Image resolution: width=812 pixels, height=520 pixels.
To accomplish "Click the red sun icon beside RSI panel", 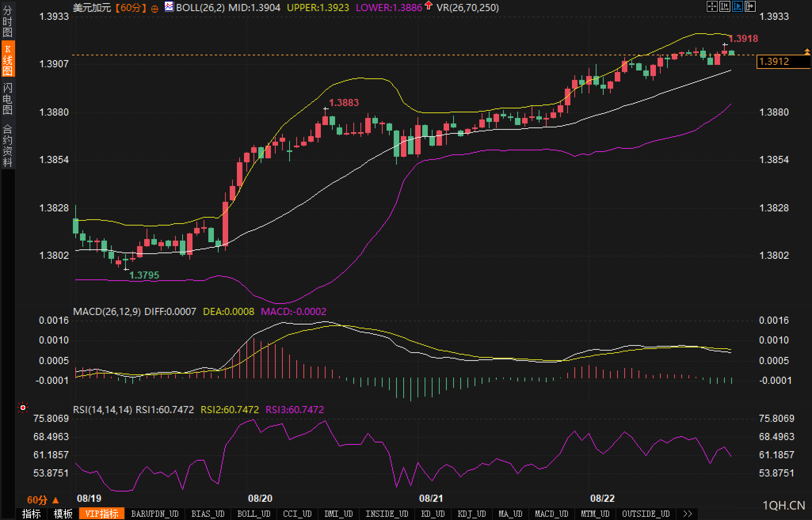I will 23,408.
